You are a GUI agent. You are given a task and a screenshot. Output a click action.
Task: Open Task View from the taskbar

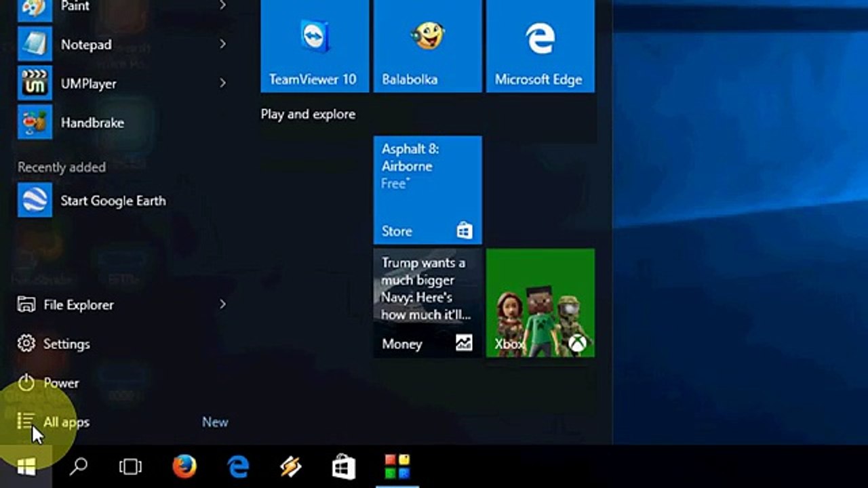(x=130, y=466)
